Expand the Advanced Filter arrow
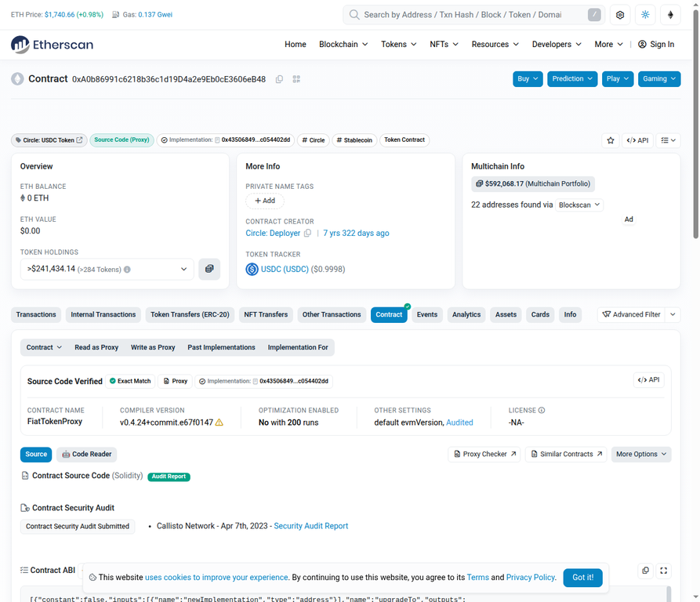Viewport: 700px width, 602px height. [x=673, y=314]
